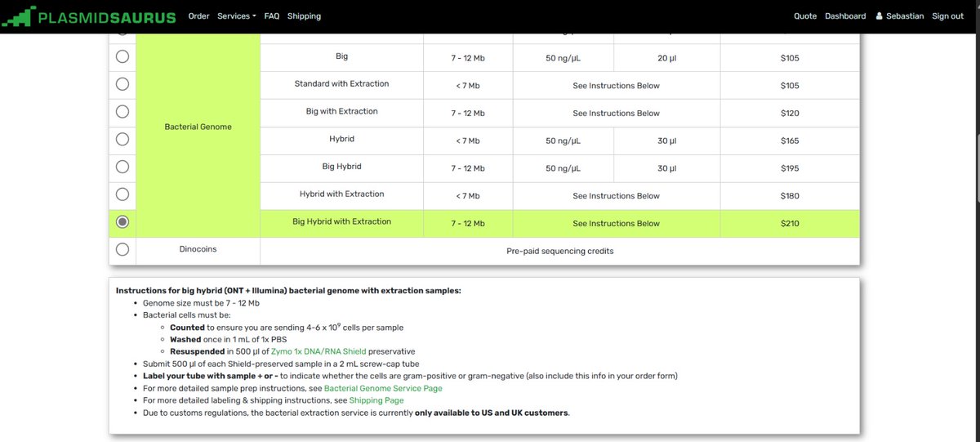Select the Standard with Extraction radio button
The width and height of the screenshot is (980, 442).
coord(122,84)
